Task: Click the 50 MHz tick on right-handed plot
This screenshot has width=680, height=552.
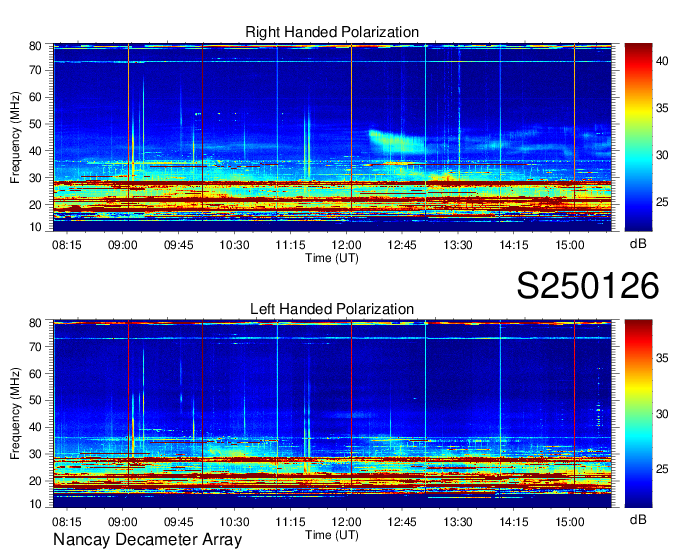Action: coord(35,124)
